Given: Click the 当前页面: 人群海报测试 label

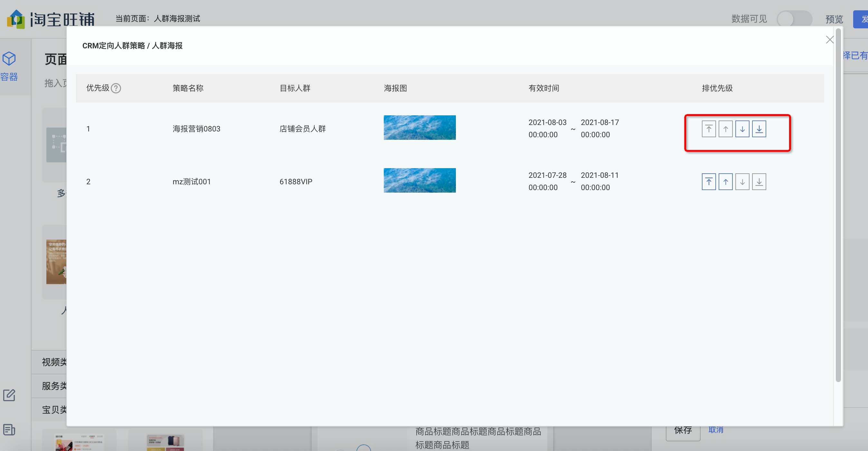Looking at the screenshot, I should tap(158, 19).
